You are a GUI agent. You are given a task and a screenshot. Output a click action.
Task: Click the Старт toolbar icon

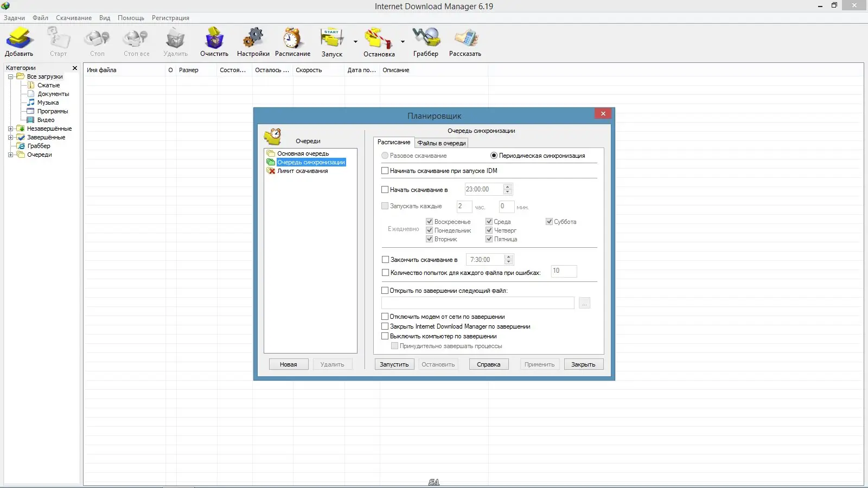58,42
